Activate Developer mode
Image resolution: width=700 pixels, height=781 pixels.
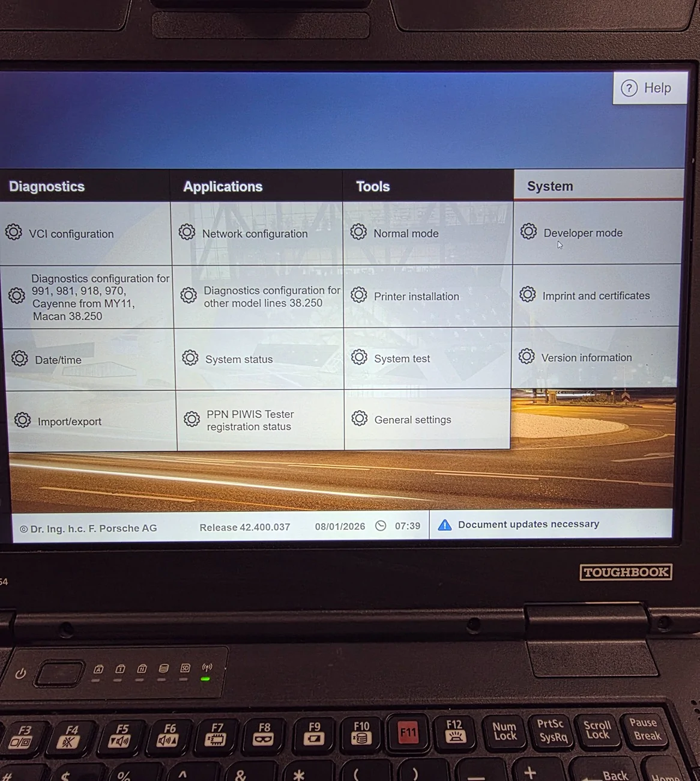tap(598, 232)
